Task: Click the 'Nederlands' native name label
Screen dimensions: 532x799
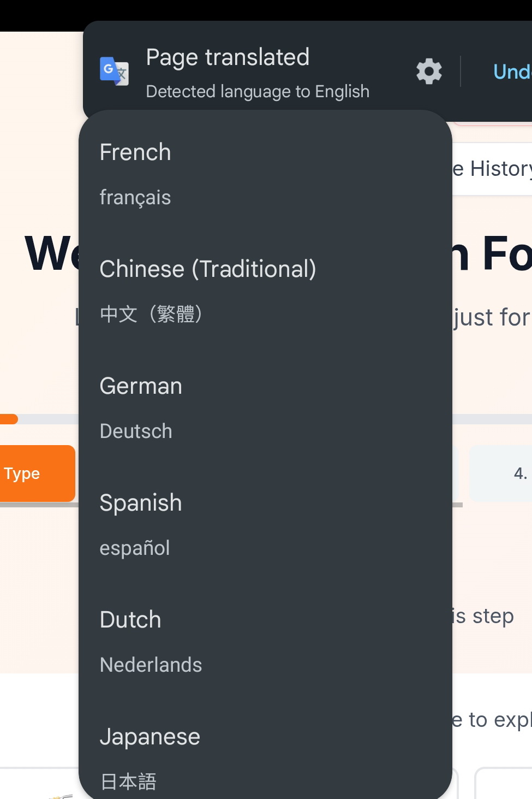Action: pyautogui.click(x=151, y=665)
